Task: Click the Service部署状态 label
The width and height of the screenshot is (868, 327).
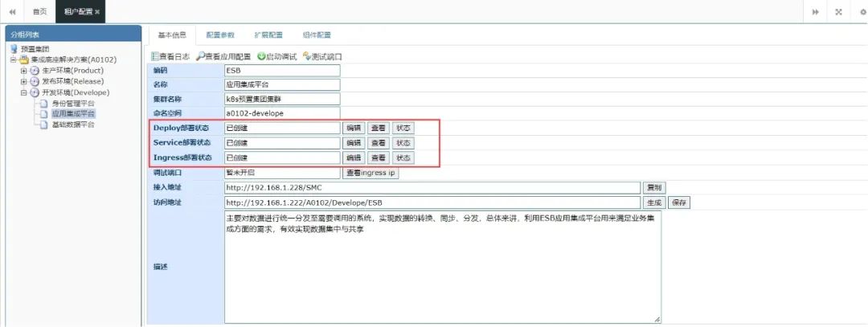Action: tap(182, 143)
